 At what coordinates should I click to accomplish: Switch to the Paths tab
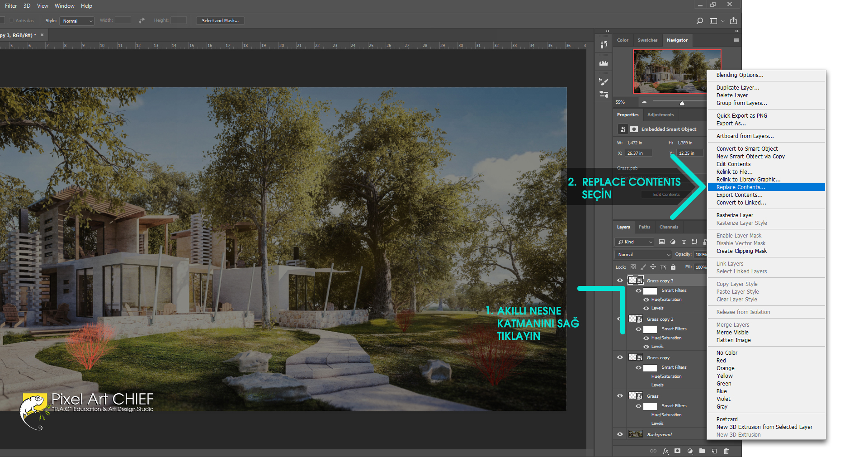(x=644, y=227)
